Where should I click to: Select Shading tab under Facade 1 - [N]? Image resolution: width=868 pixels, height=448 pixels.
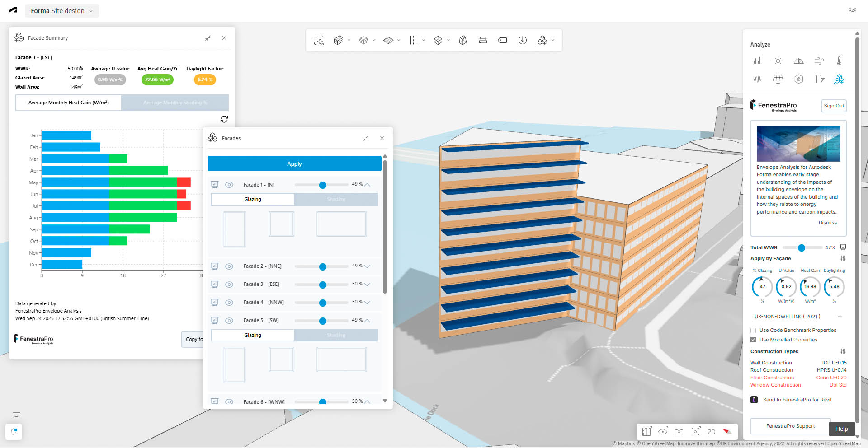[x=336, y=200]
